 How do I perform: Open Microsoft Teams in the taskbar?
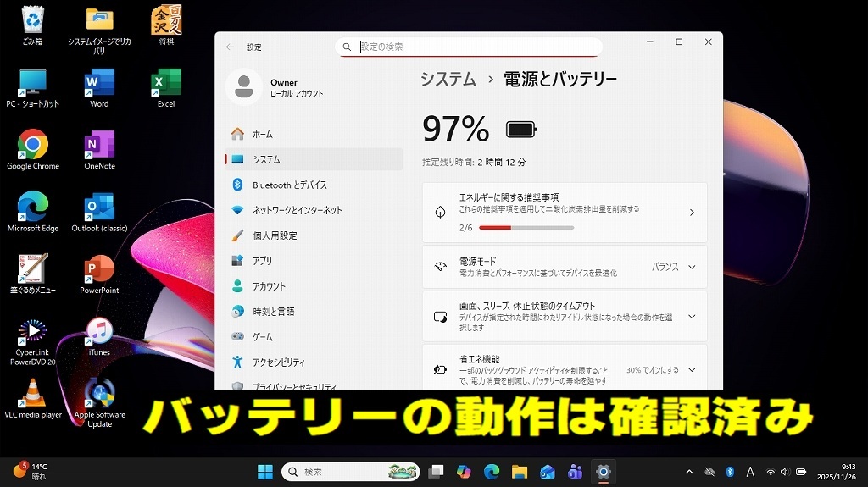tap(576, 472)
